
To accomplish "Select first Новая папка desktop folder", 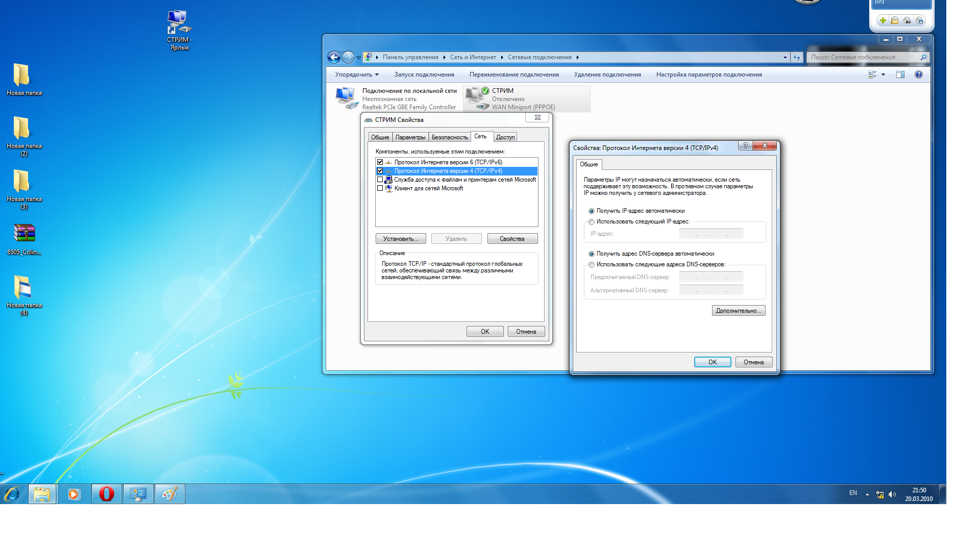I will click(23, 80).
